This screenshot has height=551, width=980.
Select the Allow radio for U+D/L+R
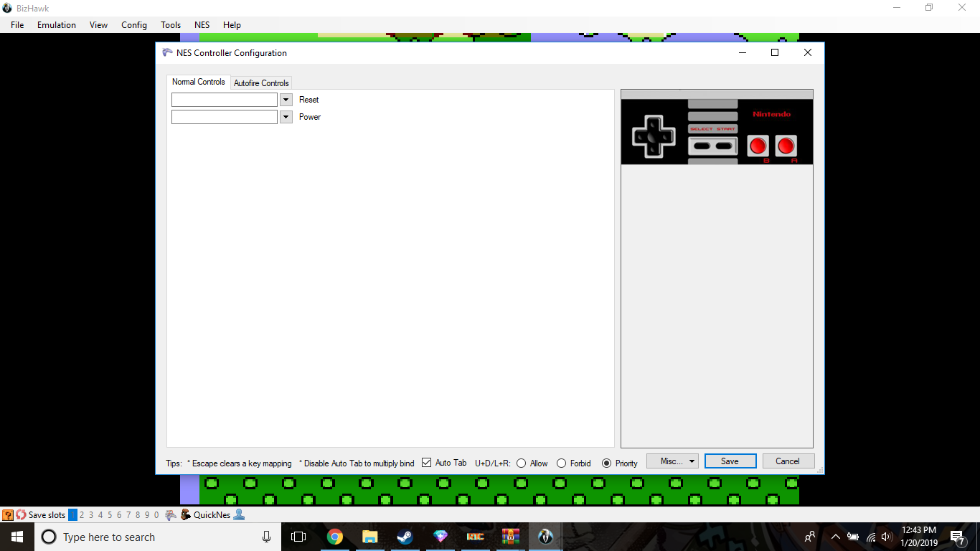(522, 463)
